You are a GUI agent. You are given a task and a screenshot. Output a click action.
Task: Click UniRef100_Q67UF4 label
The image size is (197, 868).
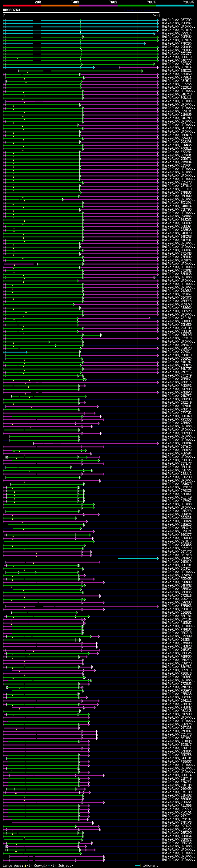pyautogui.click(x=177, y=67)
